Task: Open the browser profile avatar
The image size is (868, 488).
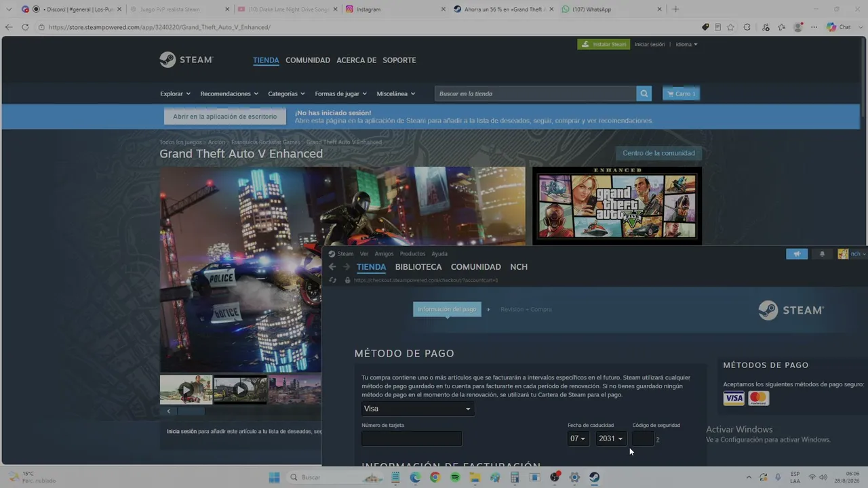Action: pos(798,27)
